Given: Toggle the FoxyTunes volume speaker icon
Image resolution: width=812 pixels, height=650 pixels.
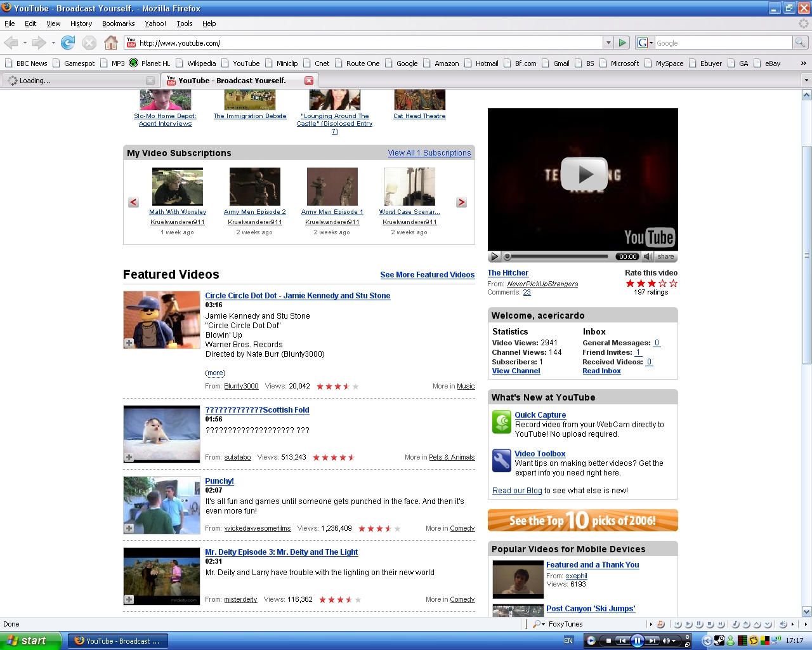Looking at the screenshot, I should tap(783, 624).
